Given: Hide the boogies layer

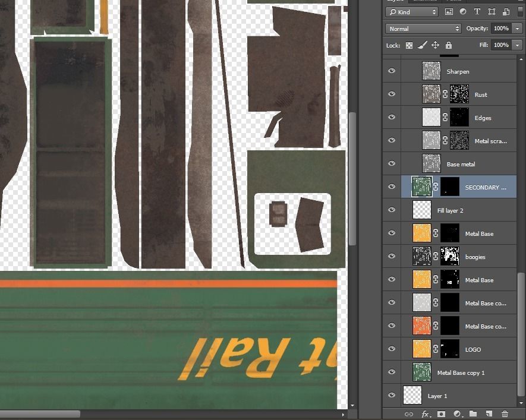Looking at the screenshot, I should (392, 256).
